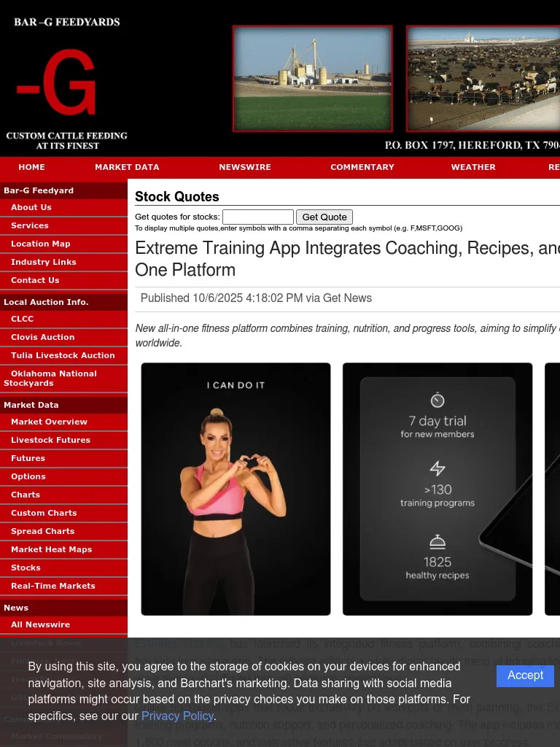560x747 pixels.
Task: Select All Newswire in sidebar
Action: point(40,624)
